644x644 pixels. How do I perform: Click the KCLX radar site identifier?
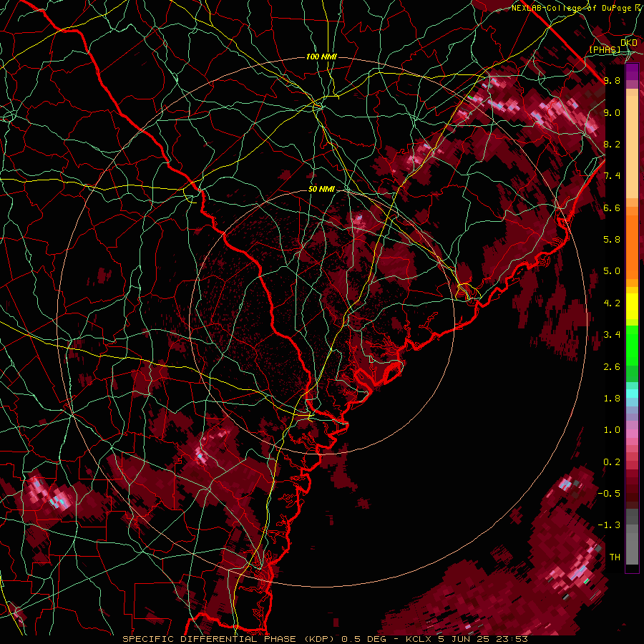(418, 639)
